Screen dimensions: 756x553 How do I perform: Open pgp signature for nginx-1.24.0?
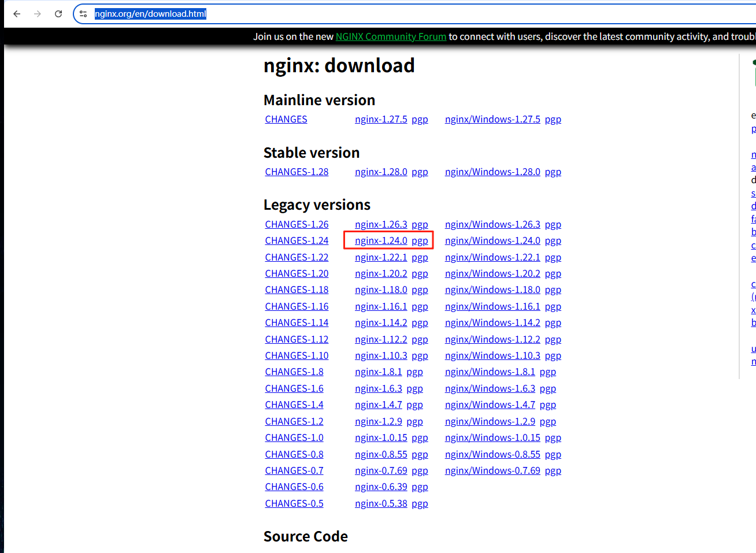pyautogui.click(x=420, y=241)
